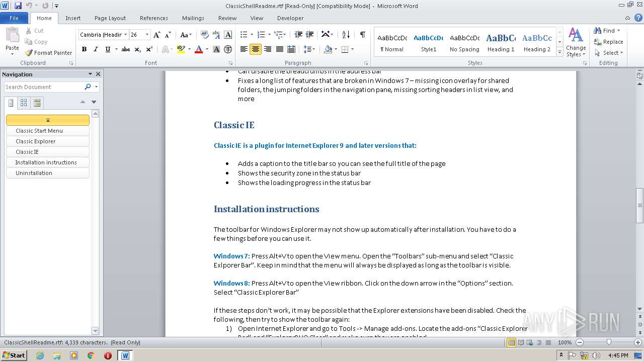Click Text Highlight Color icon
The height and width of the screenshot is (362, 644).
point(181,49)
